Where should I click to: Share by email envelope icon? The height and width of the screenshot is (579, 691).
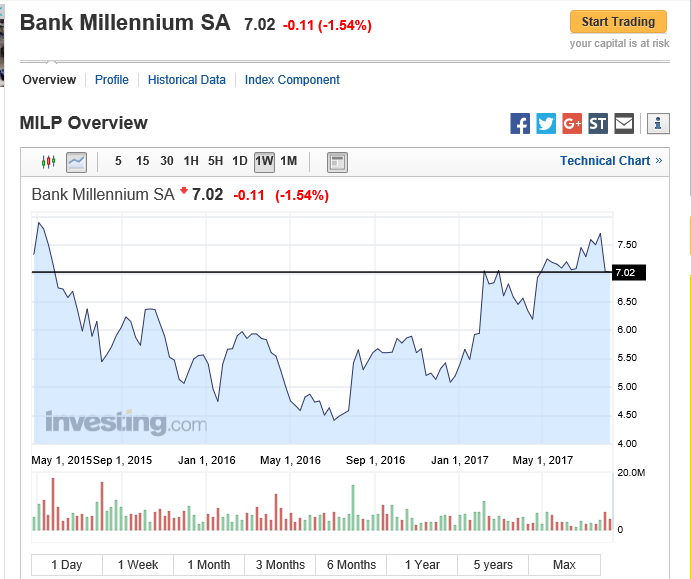pyautogui.click(x=624, y=123)
